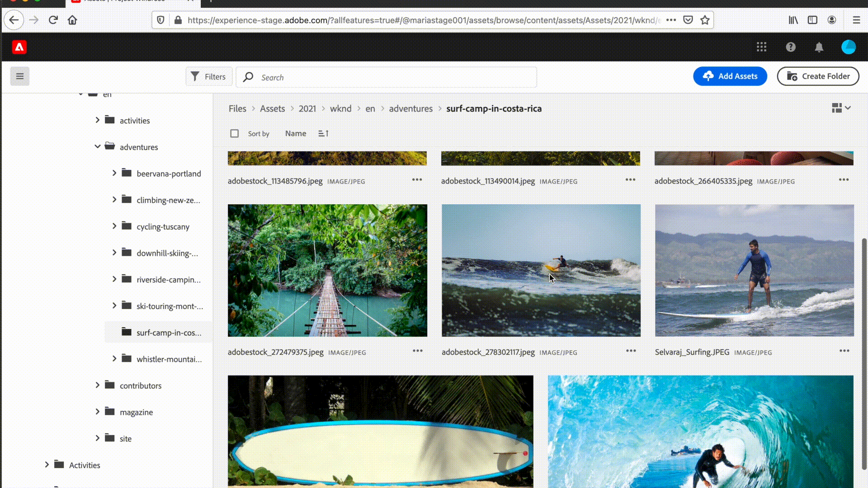This screenshot has width=868, height=488.
Task: Click the Add Assets button
Action: [x=730, y=76]
